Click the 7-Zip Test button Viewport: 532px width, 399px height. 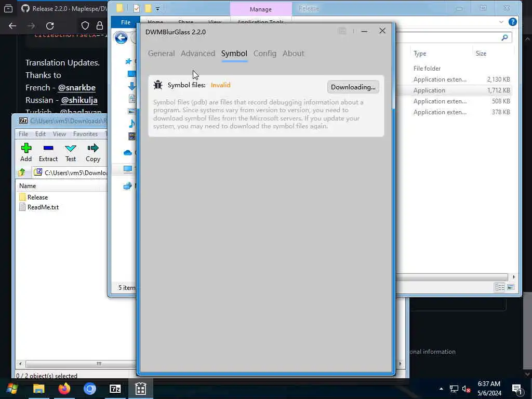(x=71, y=152)
